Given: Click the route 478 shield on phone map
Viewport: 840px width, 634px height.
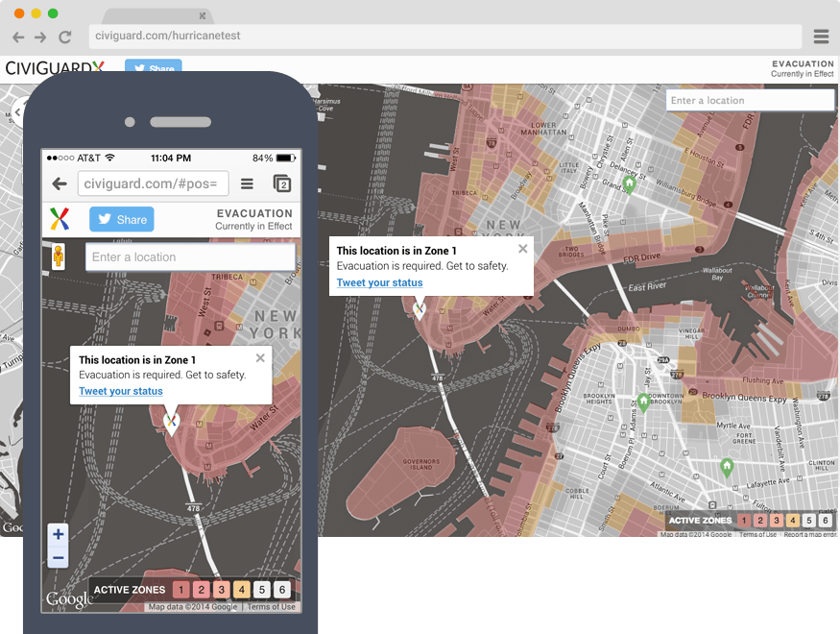Looking at the screenshot, I should (x=193, y=507).
